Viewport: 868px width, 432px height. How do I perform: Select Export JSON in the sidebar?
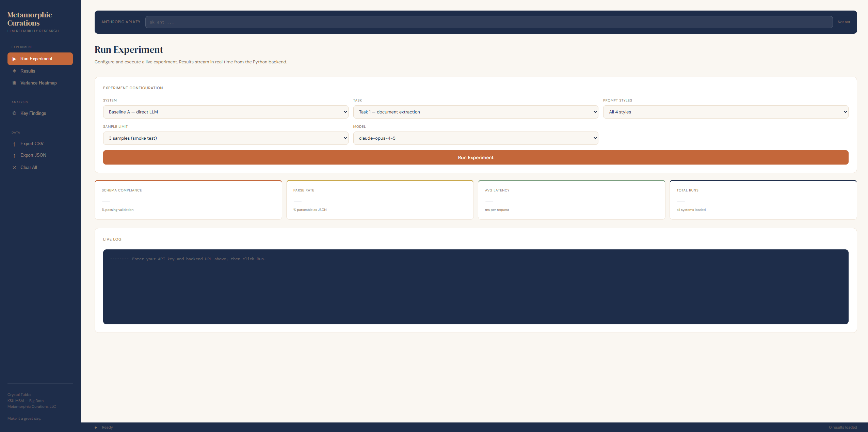(x=40, y=155)
